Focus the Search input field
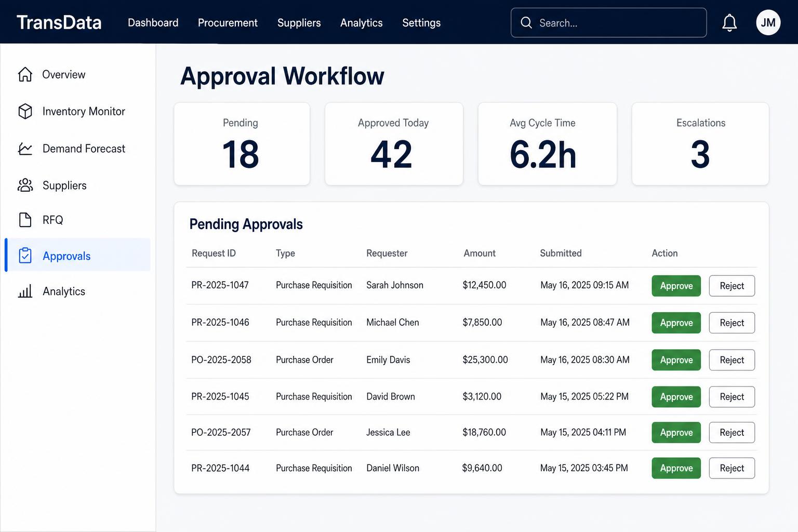 [x=608, y=23]
